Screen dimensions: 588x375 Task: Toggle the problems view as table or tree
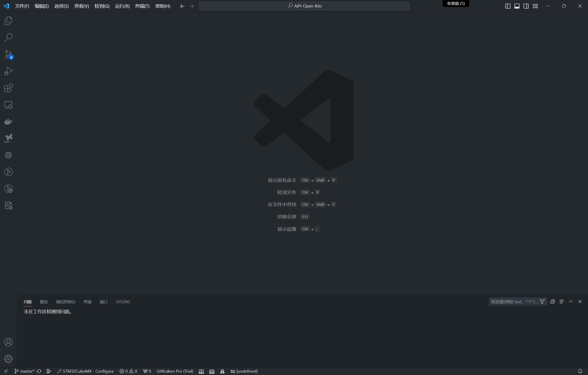(x=562, y=302)
